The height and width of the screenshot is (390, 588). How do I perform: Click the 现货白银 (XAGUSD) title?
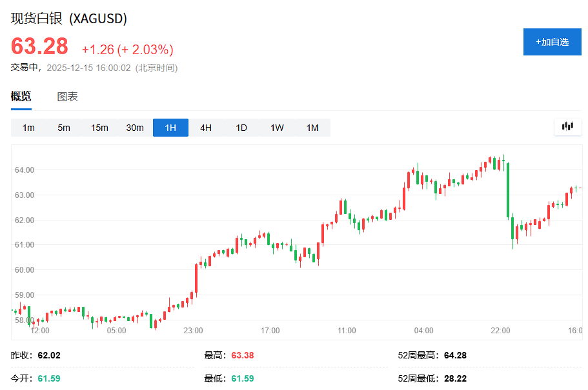click(68, 19)
